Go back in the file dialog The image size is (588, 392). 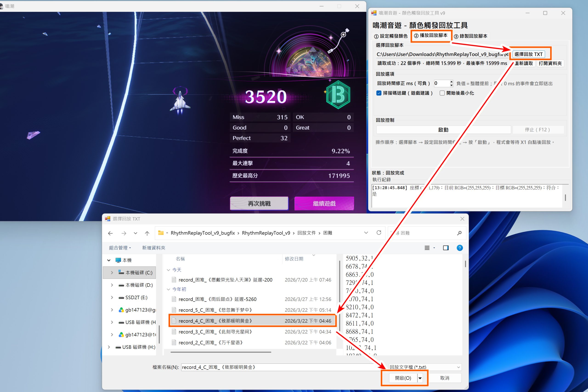tap(110, 233)
